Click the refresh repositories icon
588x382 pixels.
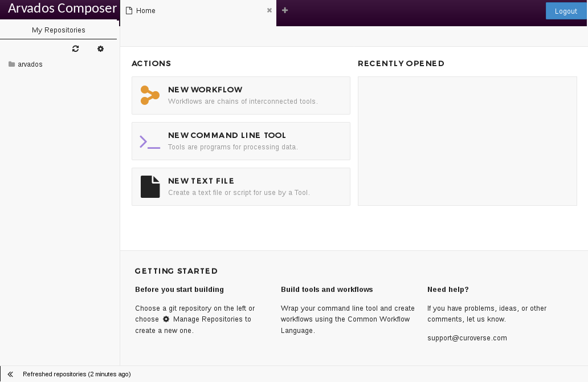click(x=75, y=49)
